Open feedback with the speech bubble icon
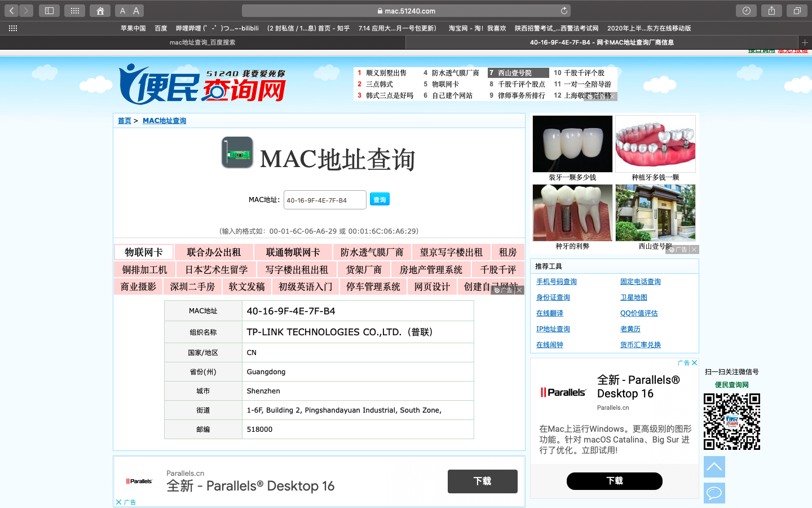The height and width of the screenshot is (508, 812). [714, 493]
